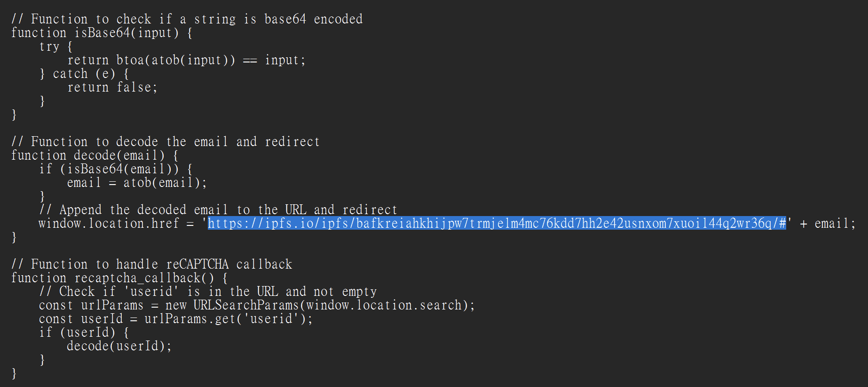The width and height of the screenshot is (868, 387).
Task: Click the recaptcha_callback function name
Action: (137, 278)
